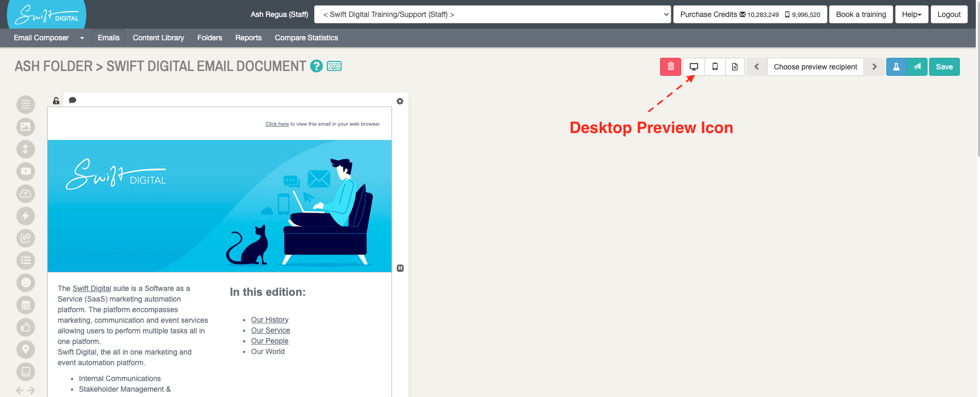Select the Our World list item
This screenshot has width=980, height=397.
pyautogui.click(x=268, y=351)
